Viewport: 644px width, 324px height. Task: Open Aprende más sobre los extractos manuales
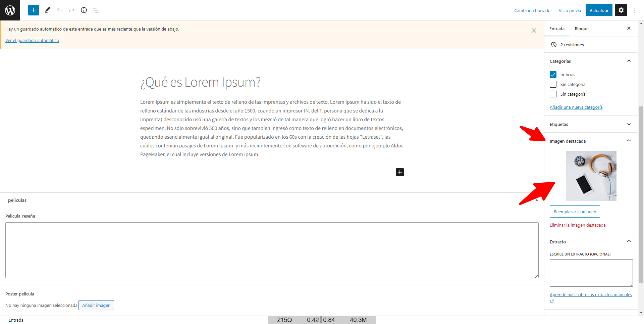591,295
